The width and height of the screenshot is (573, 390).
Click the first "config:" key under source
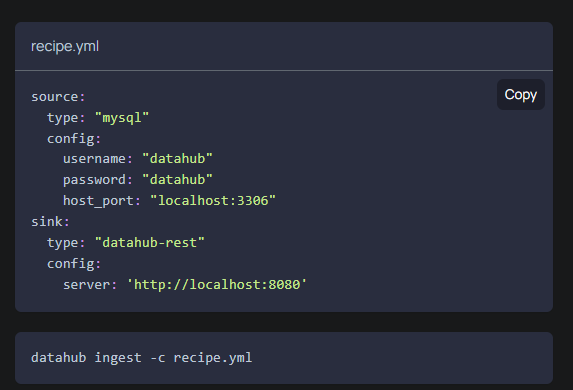pyautogui.click(x=74, y=139)
